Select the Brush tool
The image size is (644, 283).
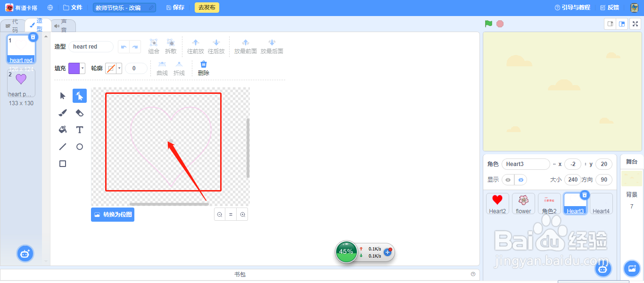62,113
